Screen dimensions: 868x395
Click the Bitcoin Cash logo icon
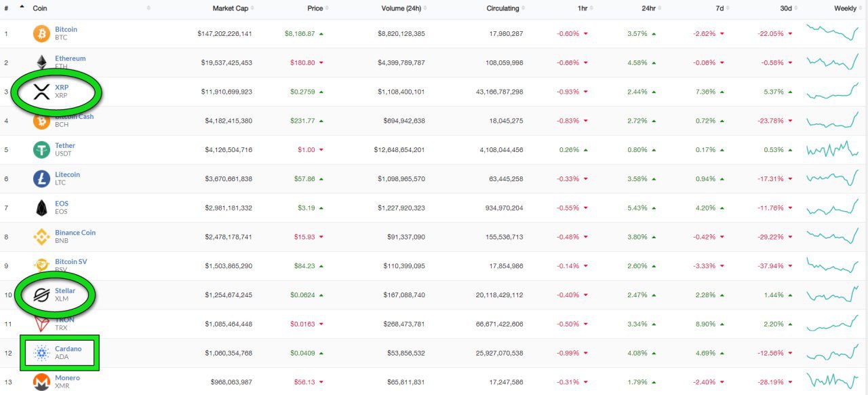tap(42, 121)
